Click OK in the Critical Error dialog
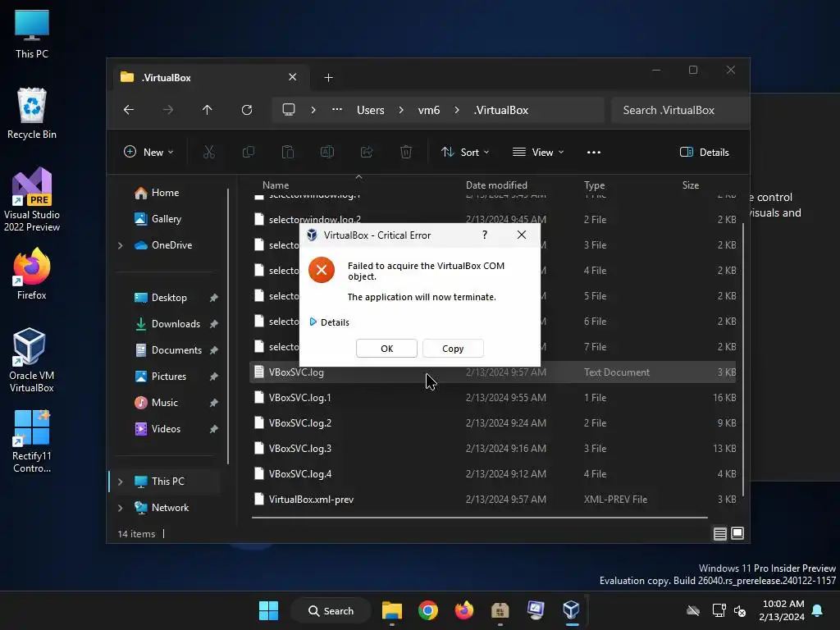Screen dimensions: 840x630 click(x=386, y=348)
